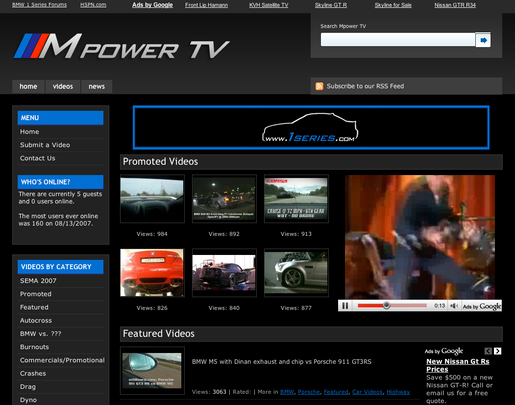Viewport: 515px width, 405px height.
Task: Open the Burnouts category
Action: pos(34,347)
